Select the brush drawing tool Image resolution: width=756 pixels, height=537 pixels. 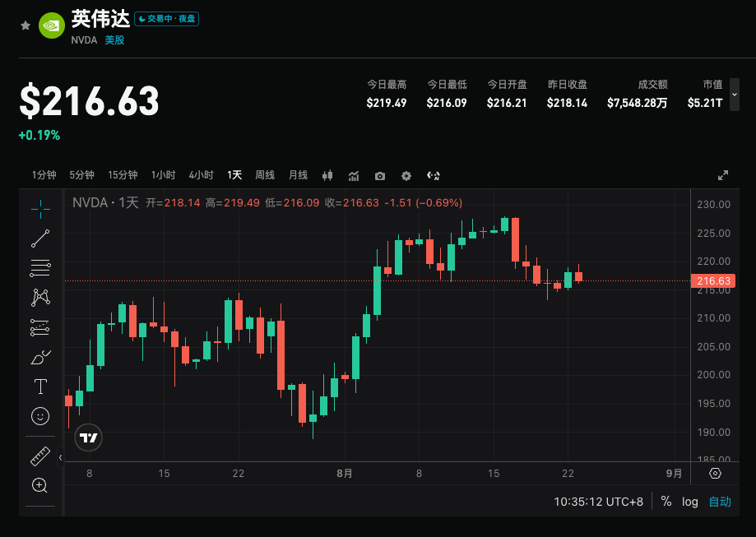tap(40, 357)
